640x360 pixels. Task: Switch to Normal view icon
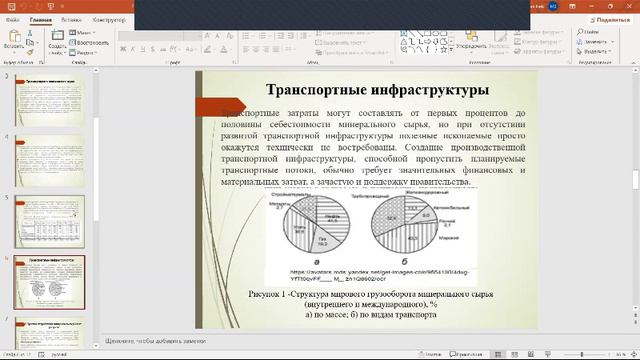tap(498, 354)
